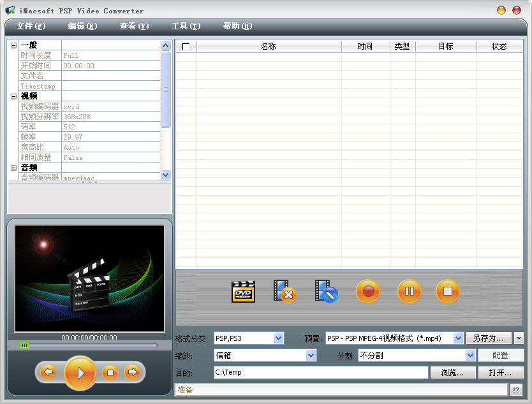Click the film edit info icon

326,291
